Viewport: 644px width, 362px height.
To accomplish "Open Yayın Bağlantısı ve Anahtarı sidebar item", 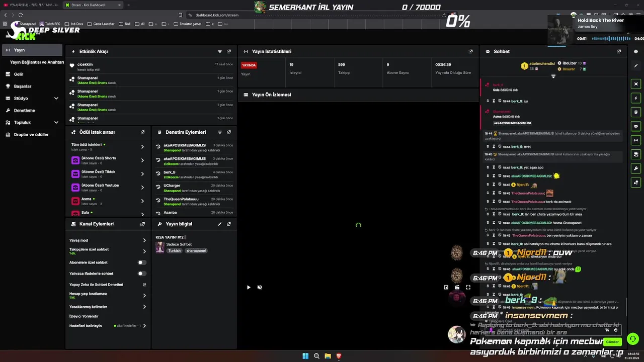I will pos(37,62).
